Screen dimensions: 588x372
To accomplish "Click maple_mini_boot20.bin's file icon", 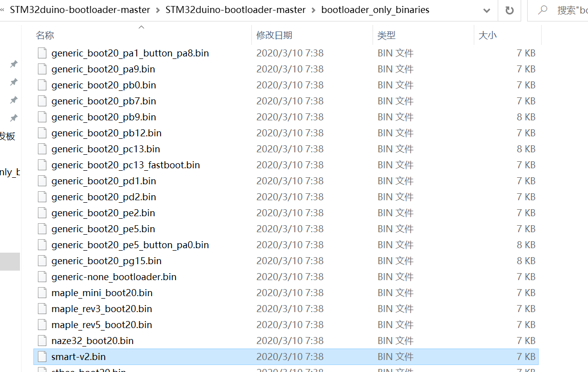I will tap(42, 293).
